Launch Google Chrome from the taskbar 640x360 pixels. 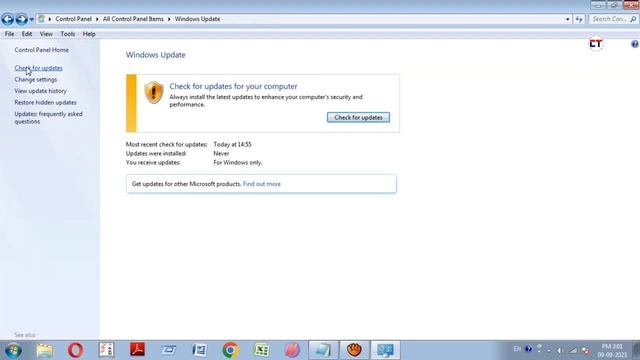pyautogui.click(x=231, y=350)
